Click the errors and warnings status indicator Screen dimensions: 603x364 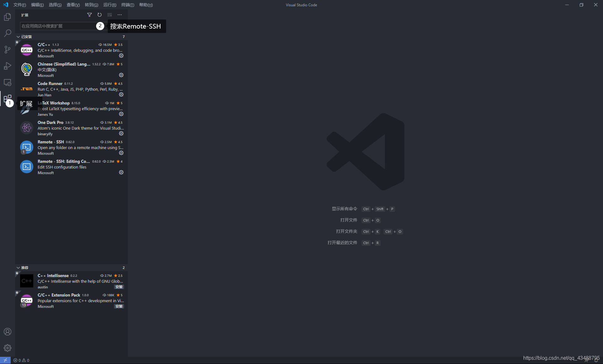click(x=21, y=360)
